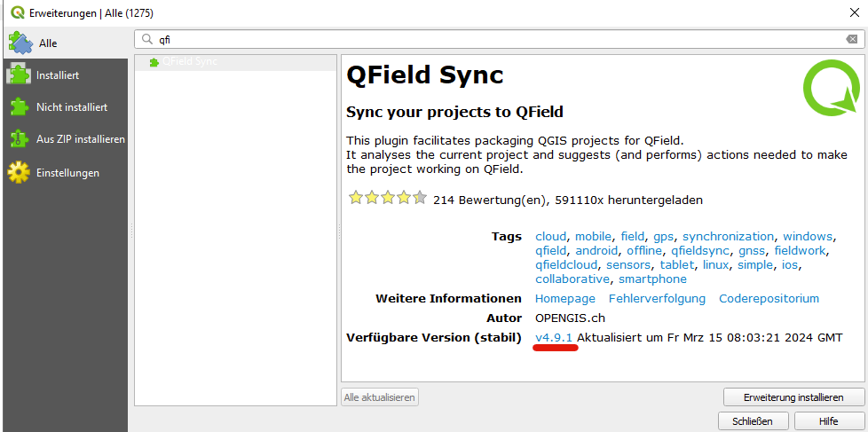Screen dimensions: 868x432
Task: Open the mobile tag link
Action: point(594,237)
